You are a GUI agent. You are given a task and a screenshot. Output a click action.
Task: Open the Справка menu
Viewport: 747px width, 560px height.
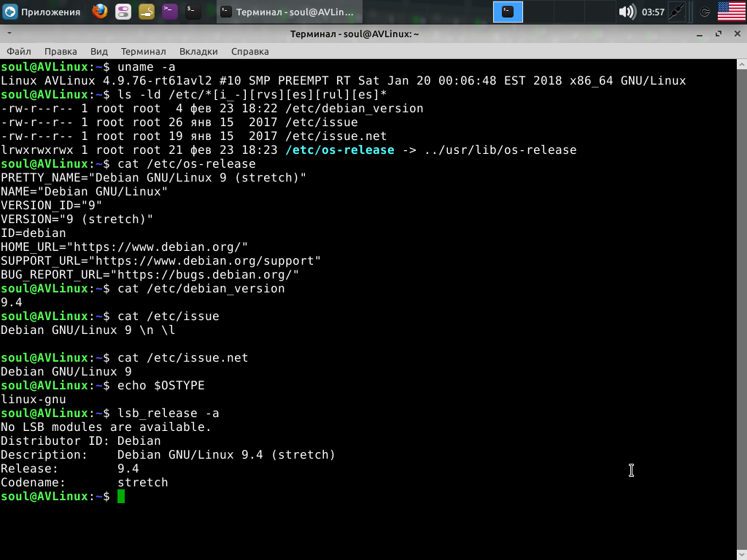pyautogui.click(x=250, y=52)
